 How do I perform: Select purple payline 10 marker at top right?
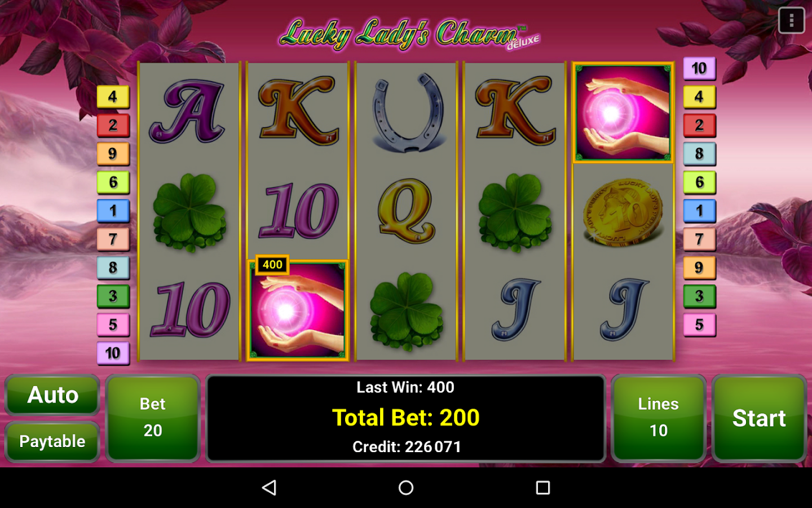(x=699, y=68)
